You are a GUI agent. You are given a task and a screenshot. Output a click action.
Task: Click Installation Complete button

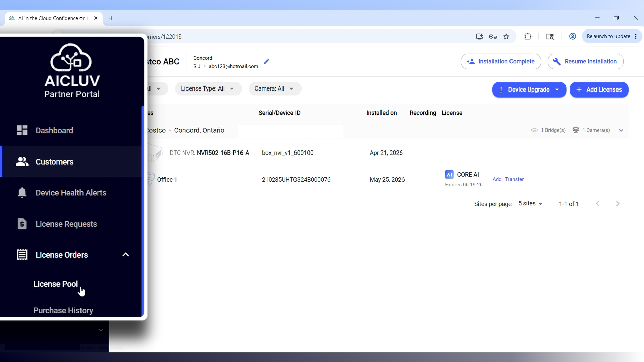tap(501, 61)
